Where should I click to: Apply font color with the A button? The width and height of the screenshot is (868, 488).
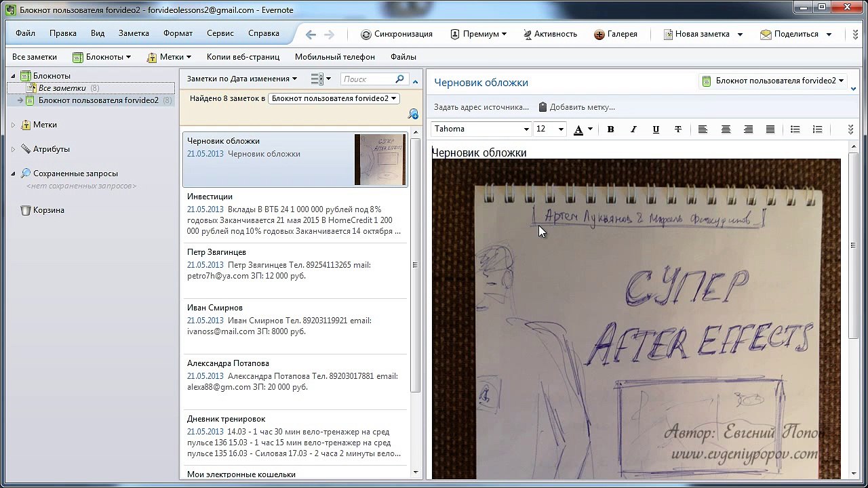click(x=578, y=129)
